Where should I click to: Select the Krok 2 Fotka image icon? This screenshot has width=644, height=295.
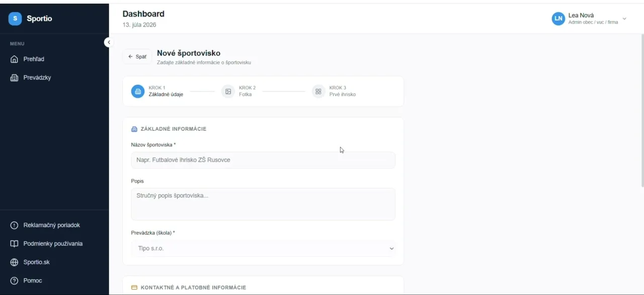point(228,92)
